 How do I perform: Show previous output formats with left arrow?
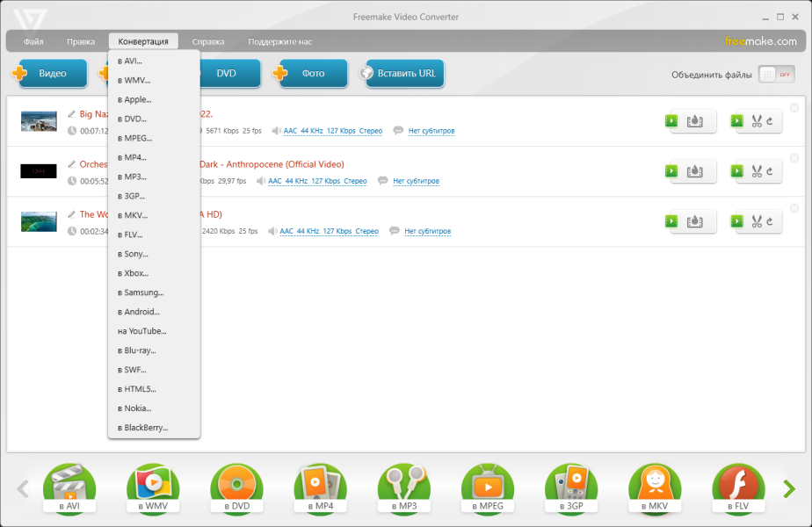pos(23,488)
